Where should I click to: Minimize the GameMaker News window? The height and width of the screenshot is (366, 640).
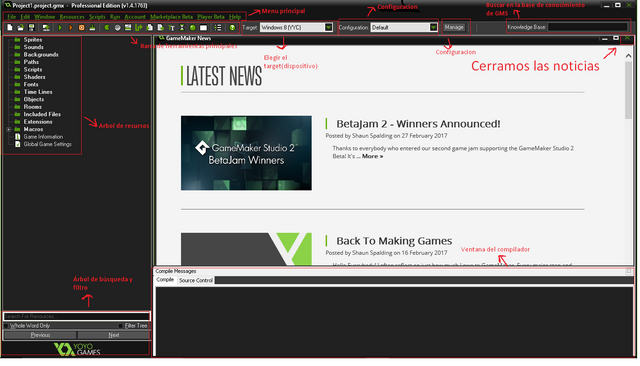604,38
